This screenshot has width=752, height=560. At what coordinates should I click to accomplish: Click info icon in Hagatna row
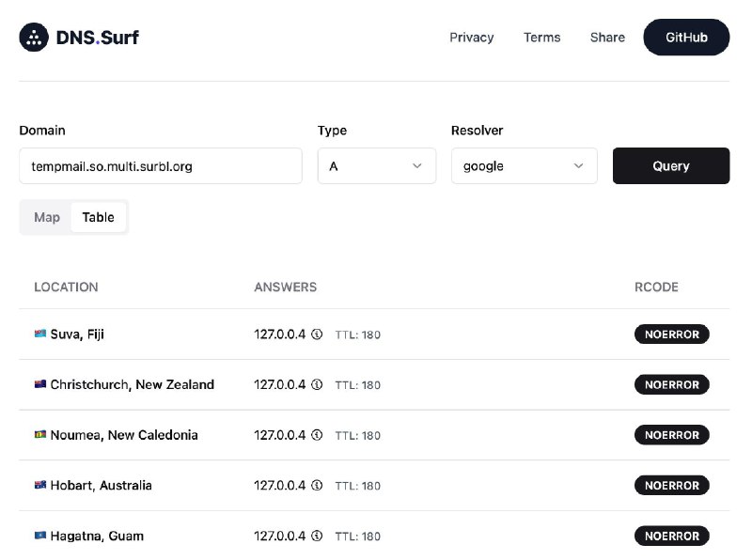pos(317,536)
